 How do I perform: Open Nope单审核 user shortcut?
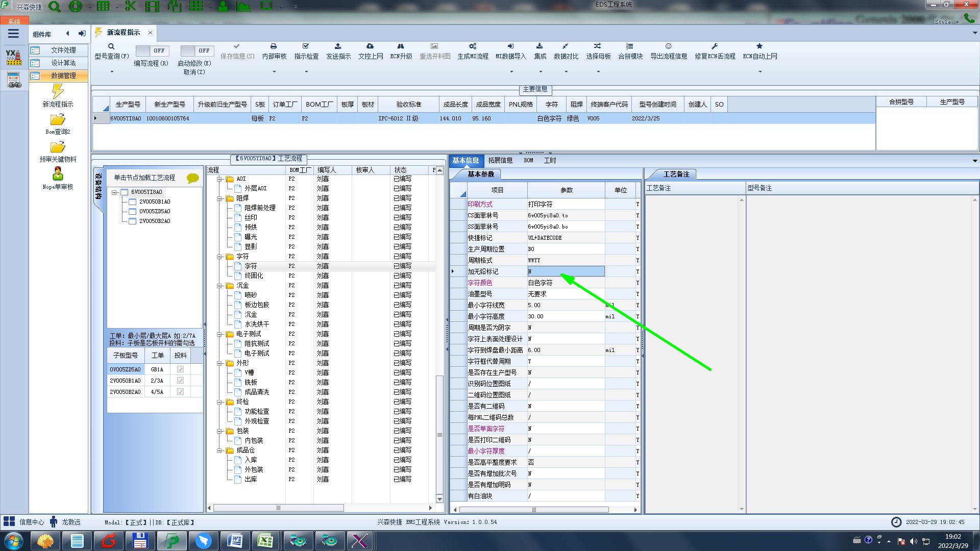(x=58, y=174)
